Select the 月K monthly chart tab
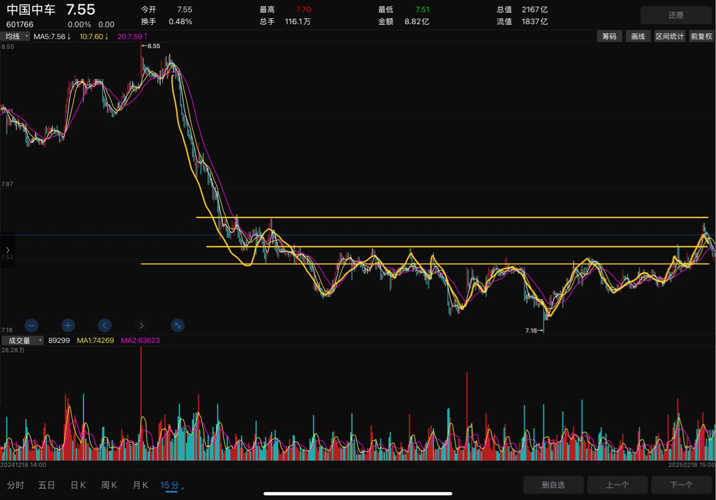 [x=140, y=485]
